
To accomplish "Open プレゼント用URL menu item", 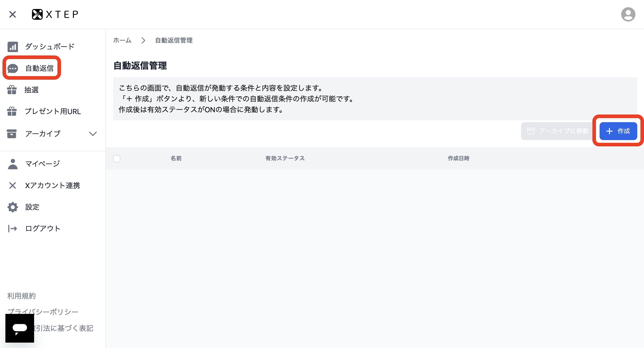I will coord(53,111).
